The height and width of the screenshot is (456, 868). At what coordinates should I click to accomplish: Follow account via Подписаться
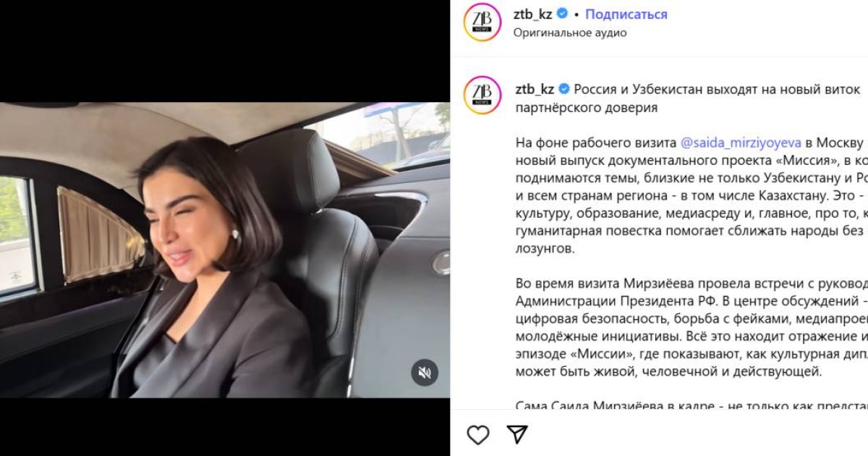(626, 14)
